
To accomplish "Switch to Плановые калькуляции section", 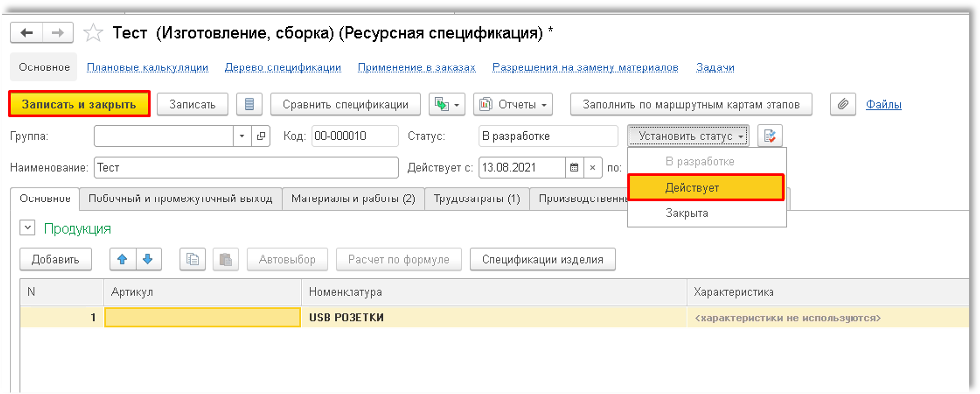I will tap(148, 67).
